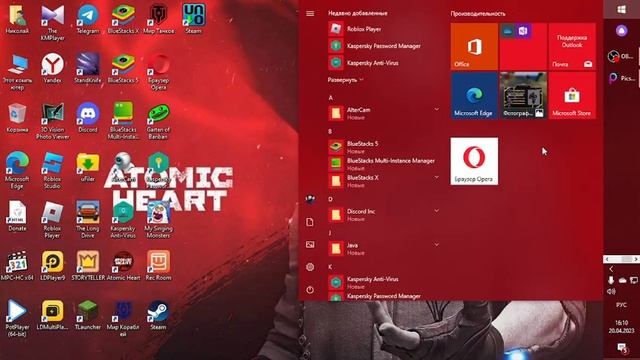Open Браузер Opera tile in Start menu
Screen dimensions: 640x360
474,161
